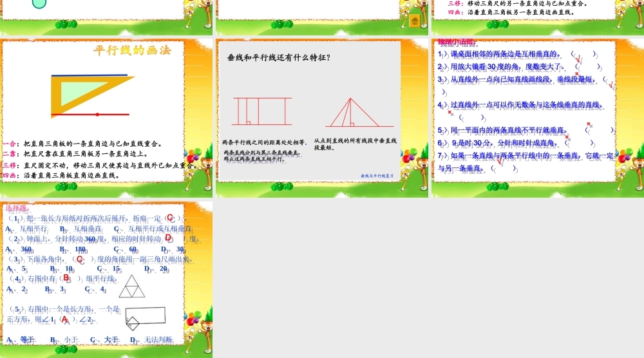The height and width of the screenshot is (358, 644).
Task: Click answer option D、无法判断
Action: coord(151,340)
